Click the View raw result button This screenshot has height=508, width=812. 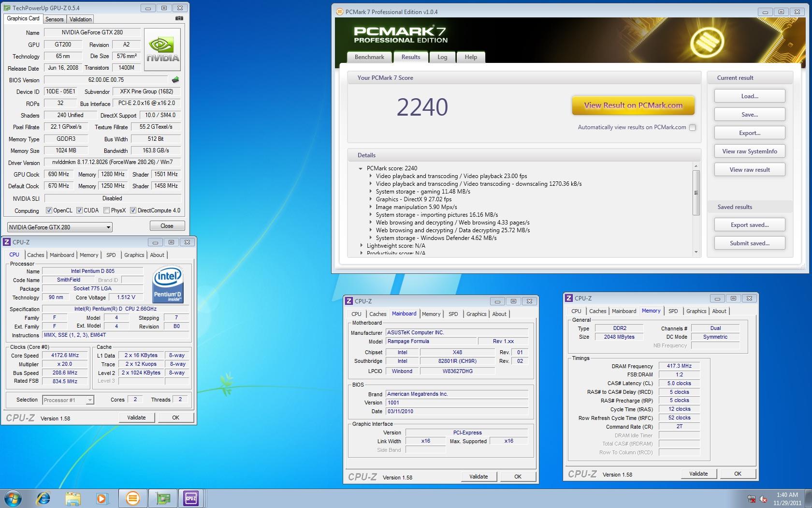tap(750, 170)
